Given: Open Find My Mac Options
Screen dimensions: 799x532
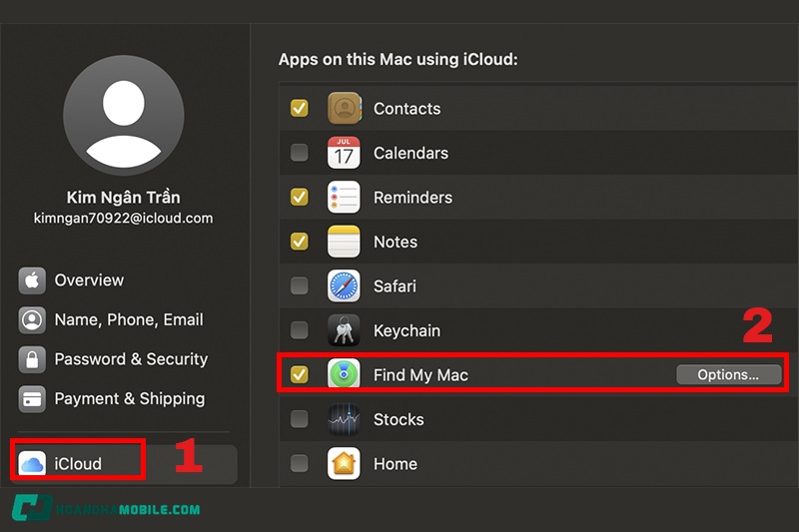Looking at the screenshot, I should [x=728, y=375].
